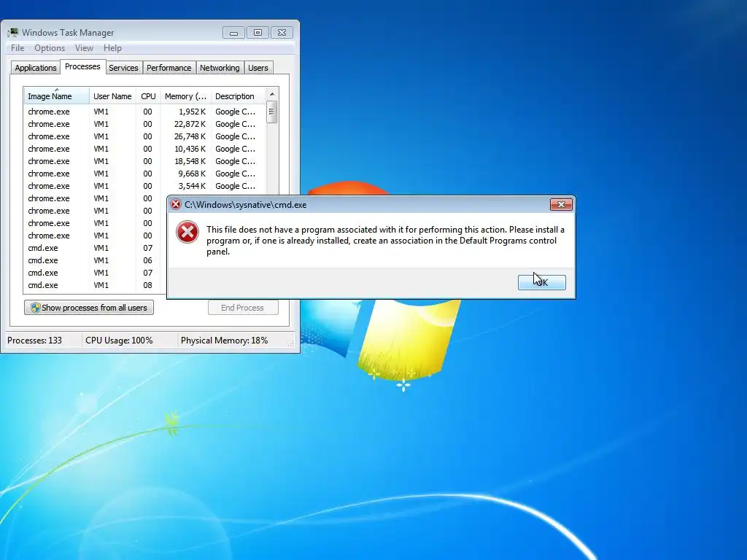Sort by Memory column header

tap(185, 96)
